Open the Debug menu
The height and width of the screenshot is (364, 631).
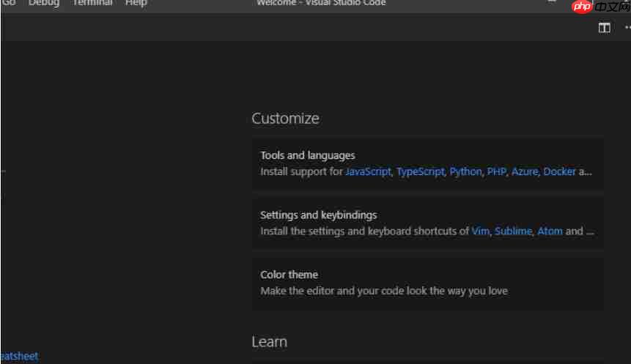tap(44, 3)
